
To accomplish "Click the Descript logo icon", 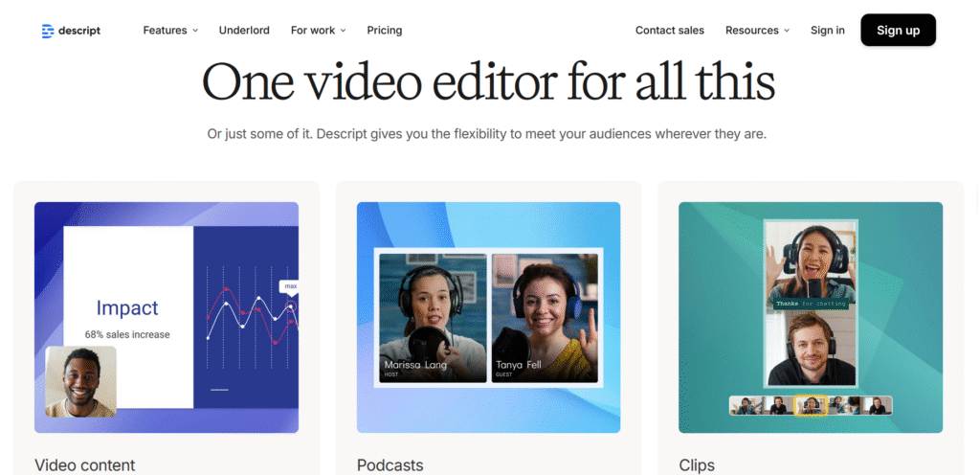I will point(48,31).
